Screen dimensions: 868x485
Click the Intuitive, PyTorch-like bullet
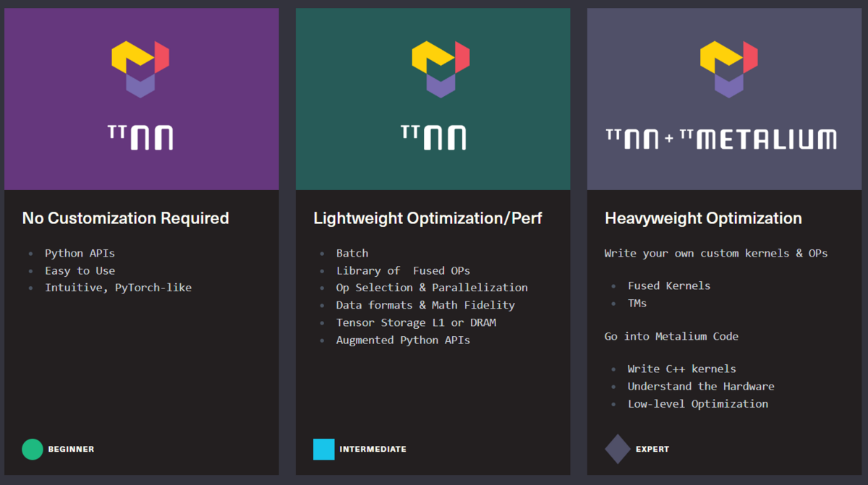[x=118, y=288]
